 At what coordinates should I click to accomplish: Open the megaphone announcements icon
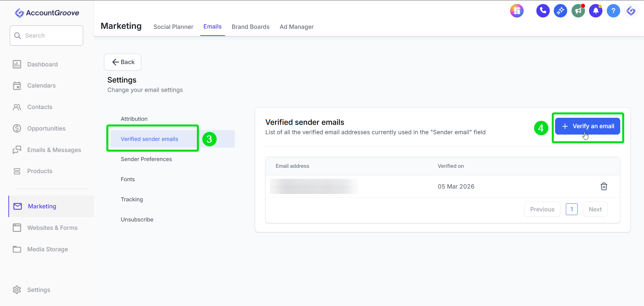pyautogui.click(x=578, y=11)
